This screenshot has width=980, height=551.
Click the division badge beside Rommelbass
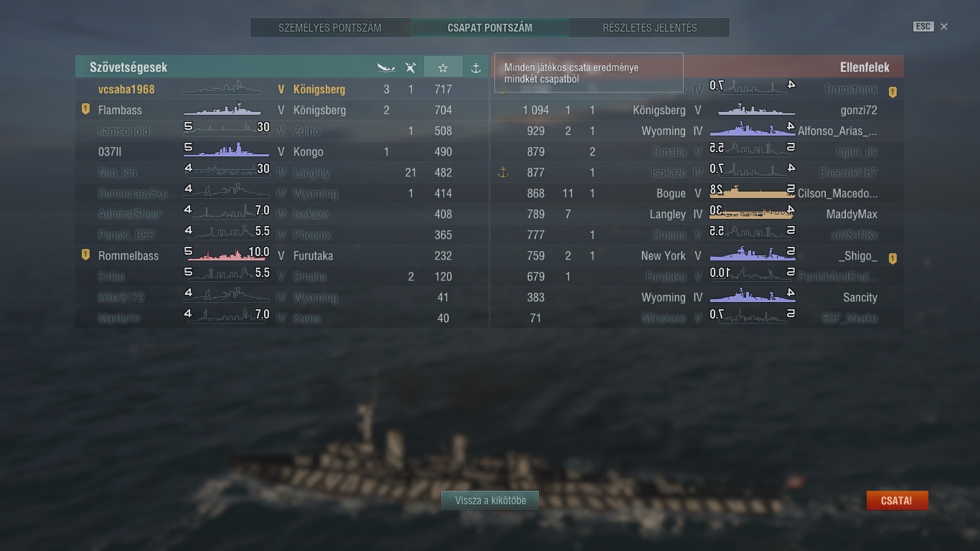pyautogui.click(x=85, y=255)
